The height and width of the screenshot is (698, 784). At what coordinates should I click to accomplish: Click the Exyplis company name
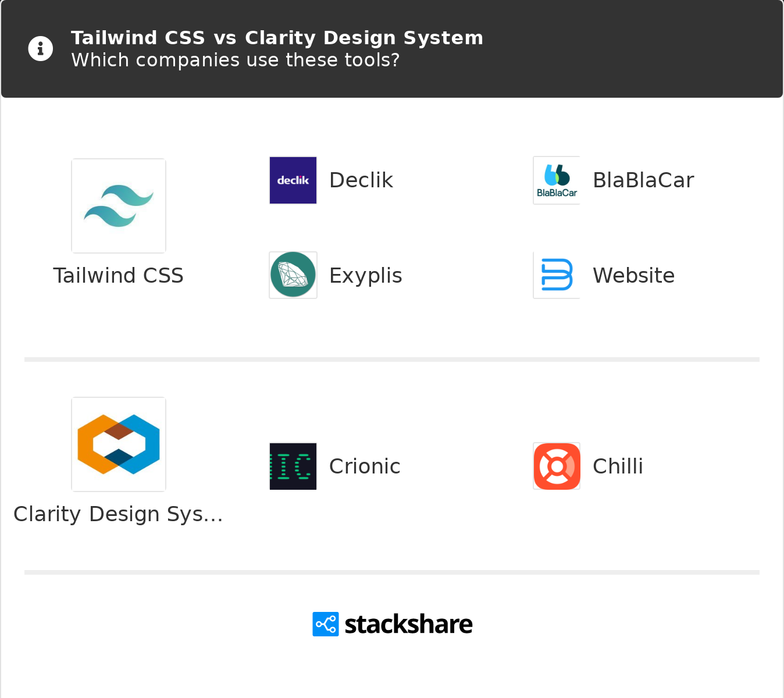point(365,276)
